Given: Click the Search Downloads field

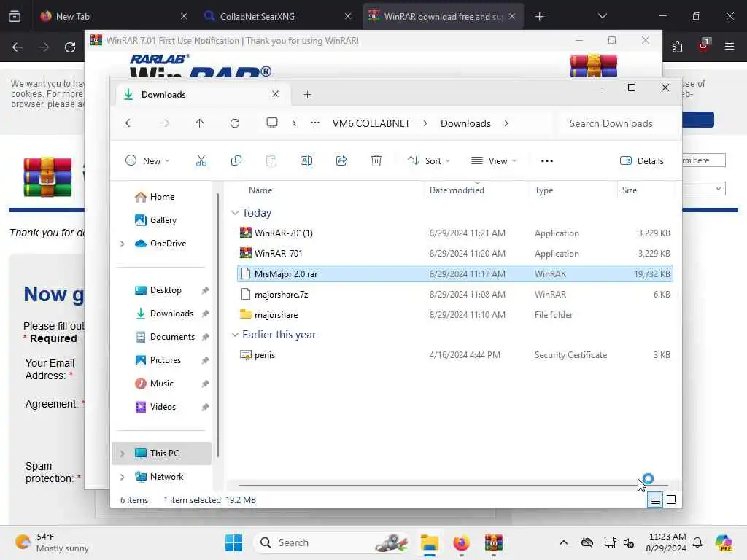Looking at the screenshot, I should 618,123.
